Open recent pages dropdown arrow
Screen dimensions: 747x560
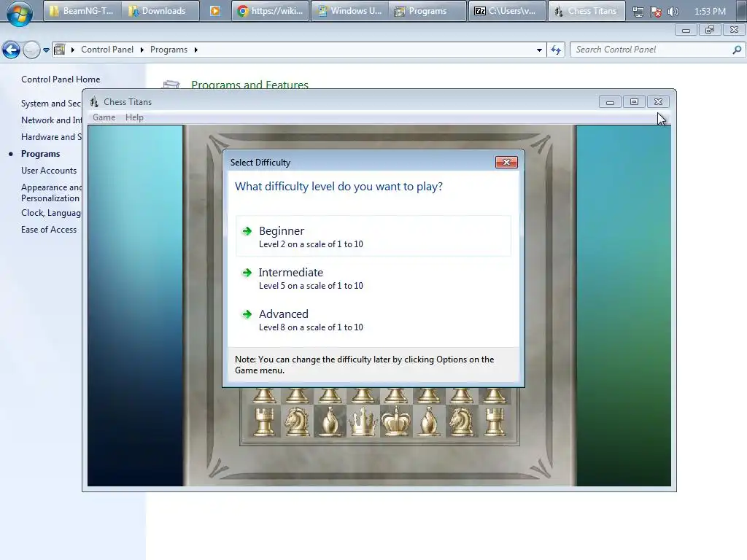(46, 50)
